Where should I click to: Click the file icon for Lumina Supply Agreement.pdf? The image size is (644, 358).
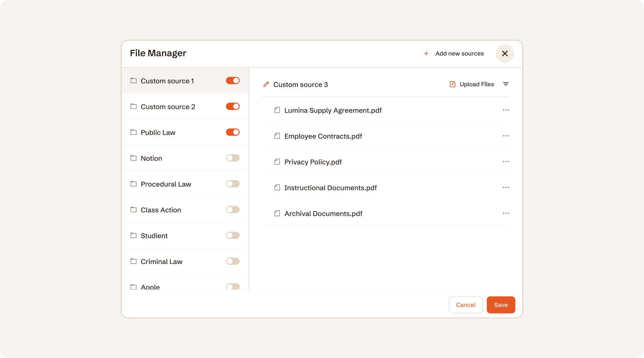point(277,110)
